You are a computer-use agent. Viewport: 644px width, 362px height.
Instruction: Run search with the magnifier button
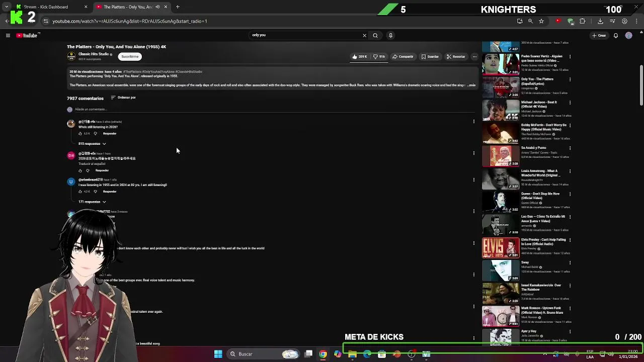coord(375,35)
